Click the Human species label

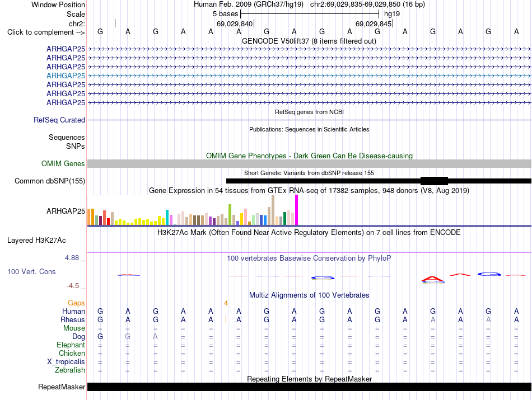pos(73,312)
